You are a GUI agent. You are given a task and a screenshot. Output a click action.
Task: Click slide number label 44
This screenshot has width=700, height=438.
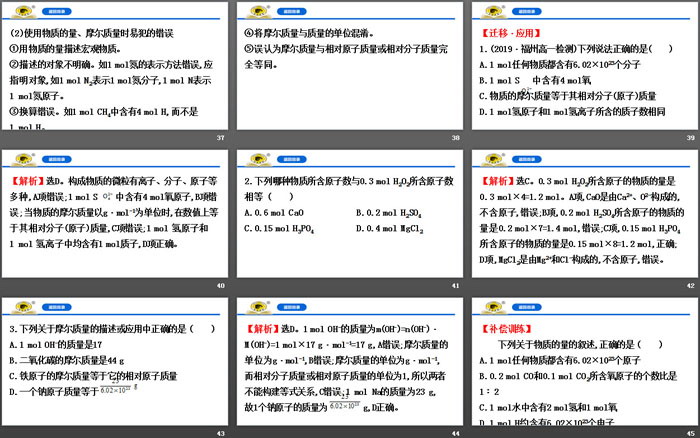coord(455,433)
